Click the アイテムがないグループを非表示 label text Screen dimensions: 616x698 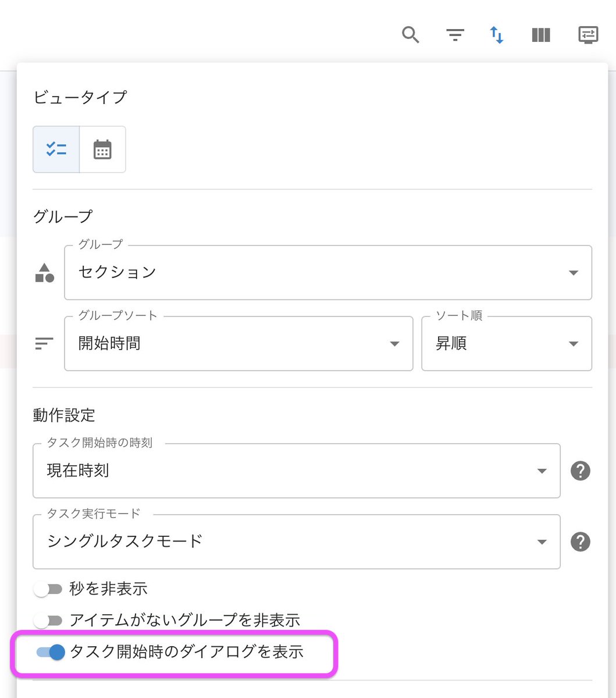coord(185,621)
